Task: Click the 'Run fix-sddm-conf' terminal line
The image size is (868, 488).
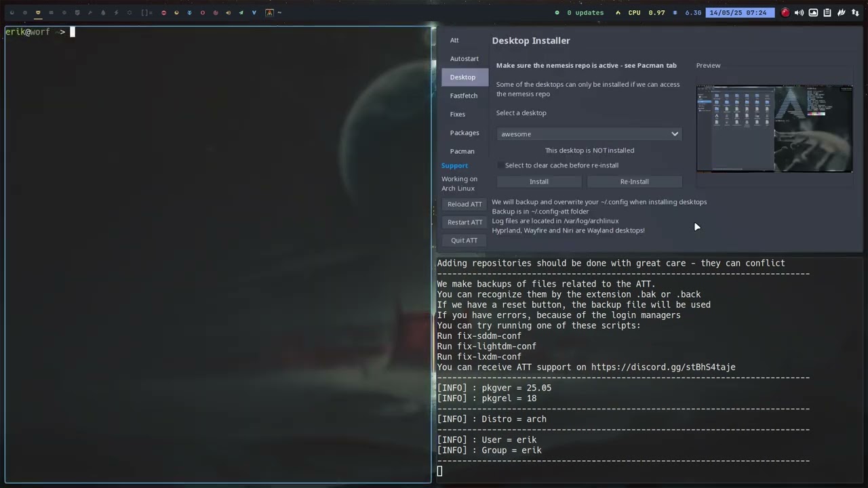Action: coord(479,336)
